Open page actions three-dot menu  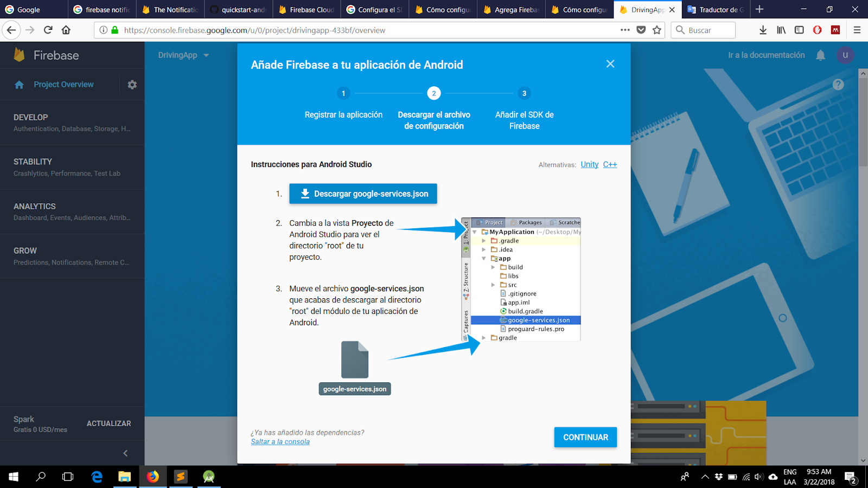tap(625, 30)
